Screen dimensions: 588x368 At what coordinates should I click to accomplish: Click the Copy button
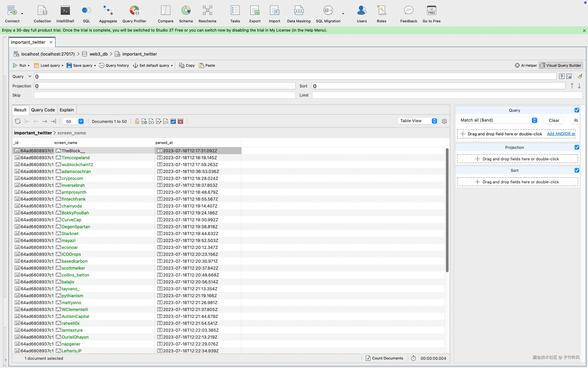[x=187, y=65]
